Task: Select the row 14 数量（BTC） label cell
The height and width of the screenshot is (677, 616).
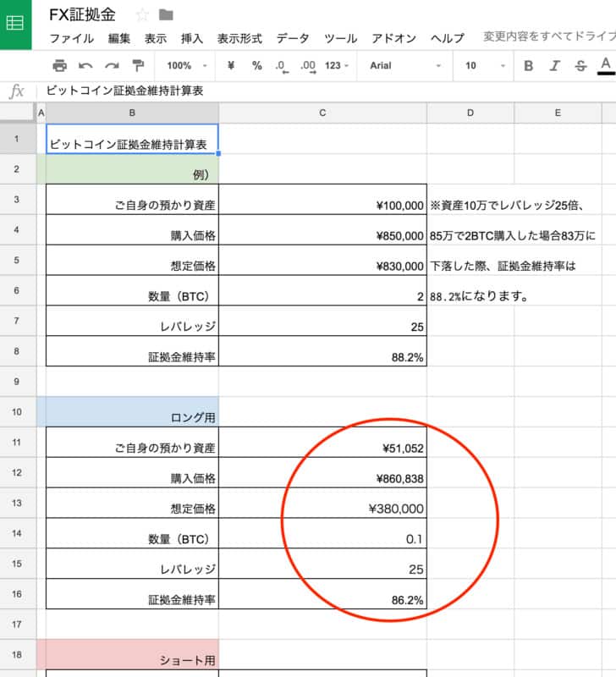Action: click(132, 533)
